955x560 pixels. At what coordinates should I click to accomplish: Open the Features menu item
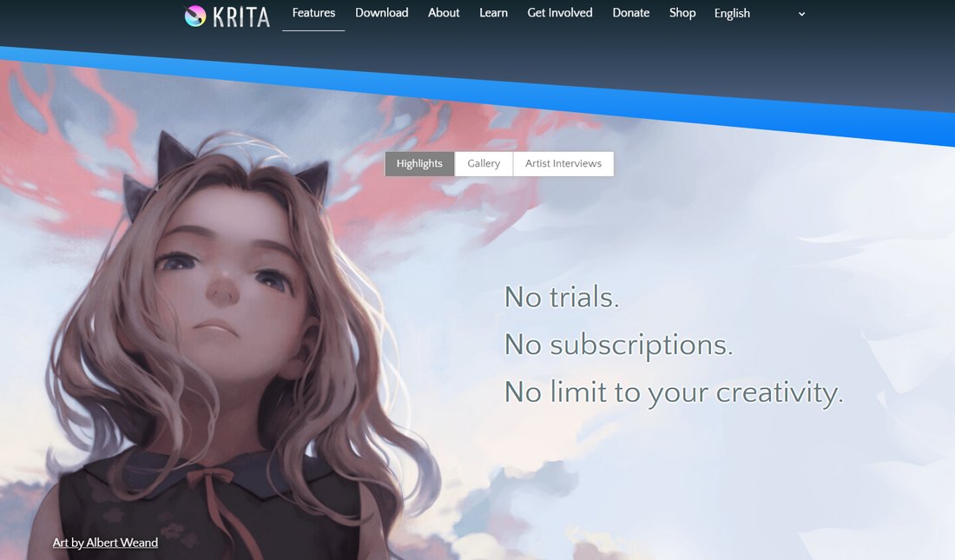pos(313,13)
